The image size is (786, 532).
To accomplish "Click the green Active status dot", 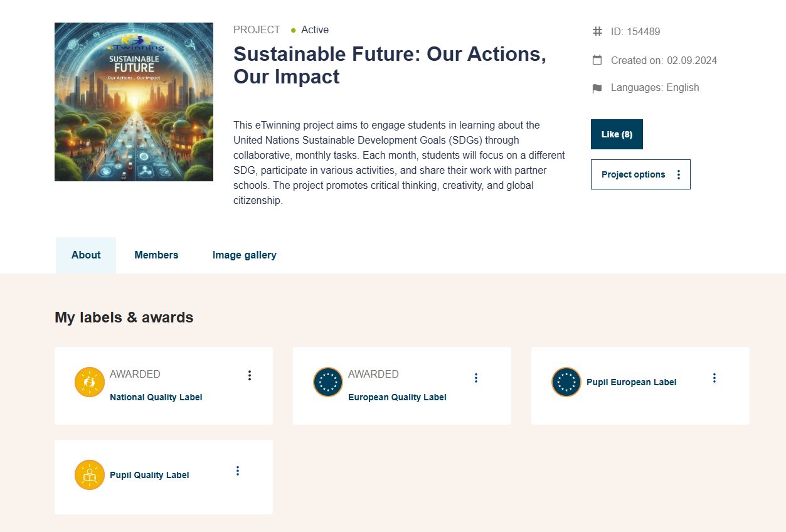I will pos(293,30).
